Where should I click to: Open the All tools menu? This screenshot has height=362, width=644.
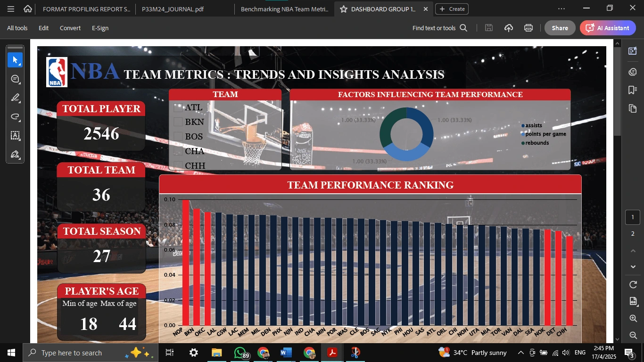tap(17, 28)
